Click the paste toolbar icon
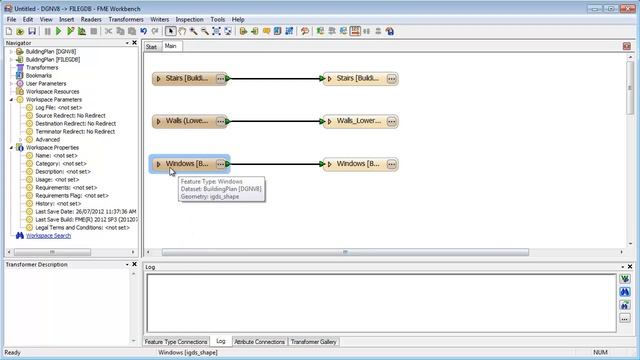This screenshot has height=360, width=640. (131, 31)
